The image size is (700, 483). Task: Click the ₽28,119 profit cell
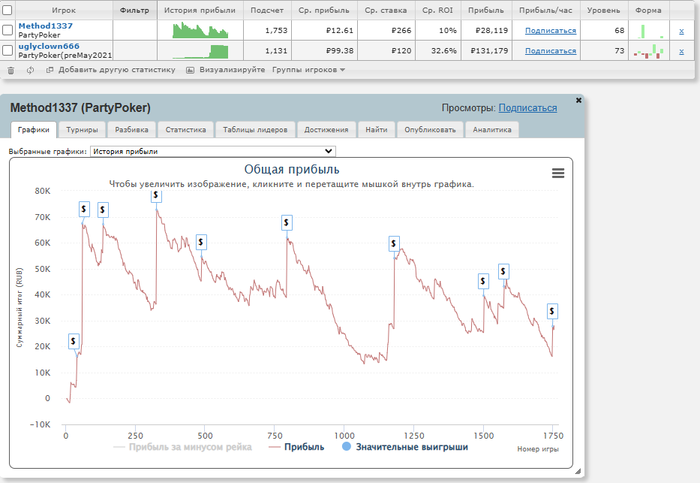click(x=486, y=31)
